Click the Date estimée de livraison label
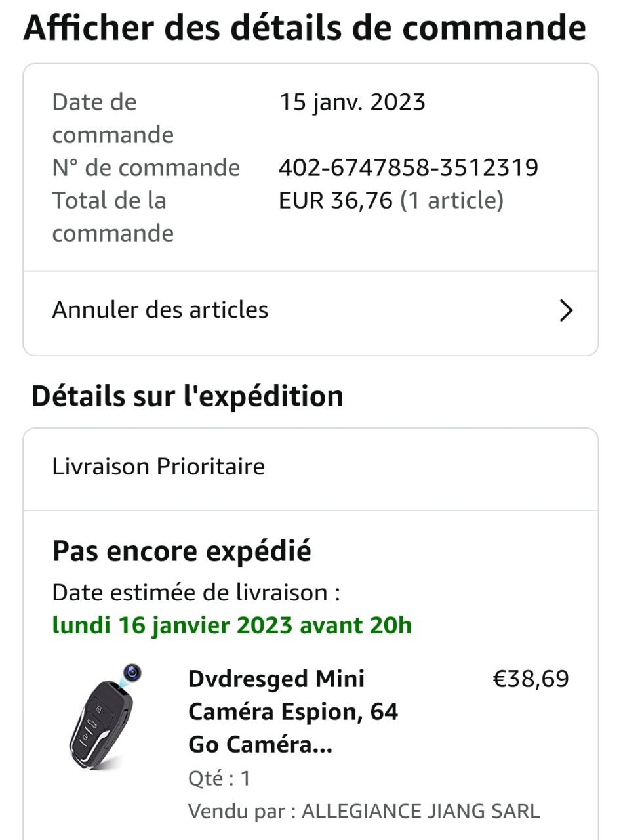This screenshot has height=840, width=621. pyautogui.click(x=196, y=593)
